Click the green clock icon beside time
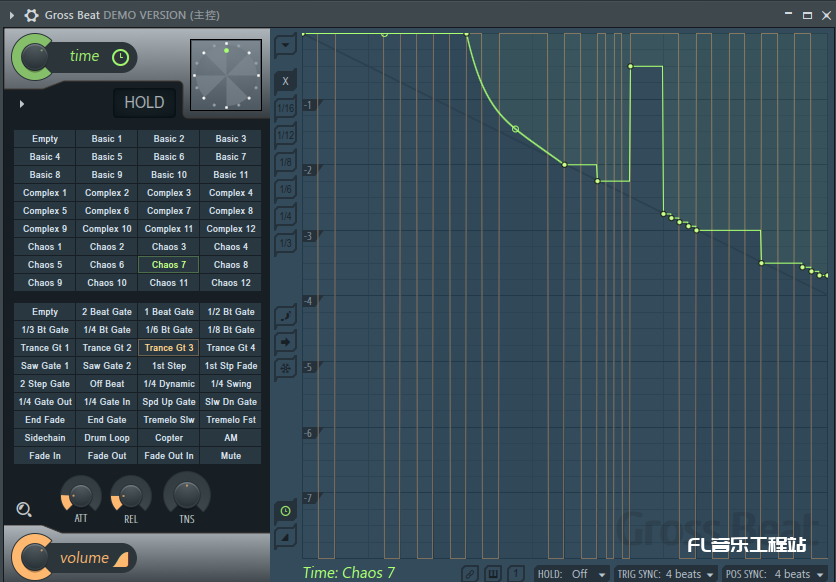Image resolution: width=836 pixels, height=582 pixels. click(120, 57)
